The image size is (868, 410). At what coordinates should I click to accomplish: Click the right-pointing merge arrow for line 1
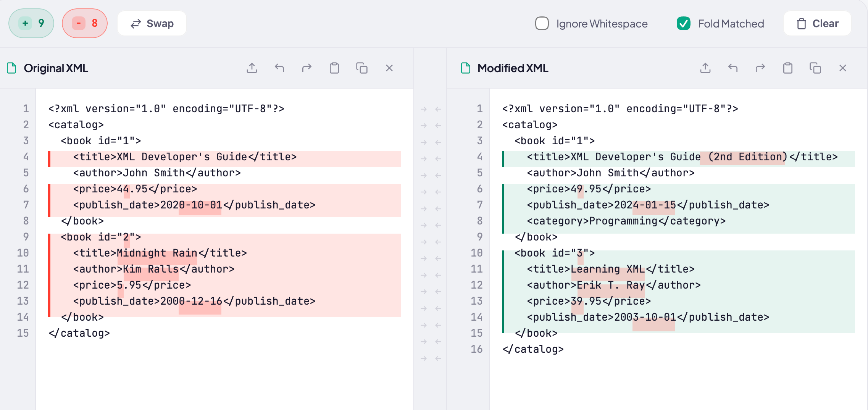pyautogui.click(x=424, y=109)
